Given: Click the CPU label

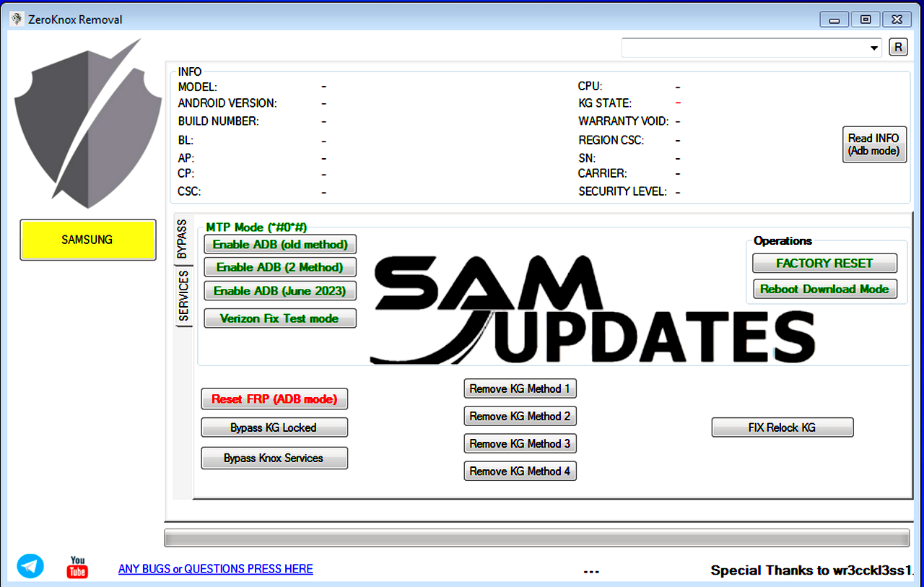Looking at the screenshot, I should 590,87.
